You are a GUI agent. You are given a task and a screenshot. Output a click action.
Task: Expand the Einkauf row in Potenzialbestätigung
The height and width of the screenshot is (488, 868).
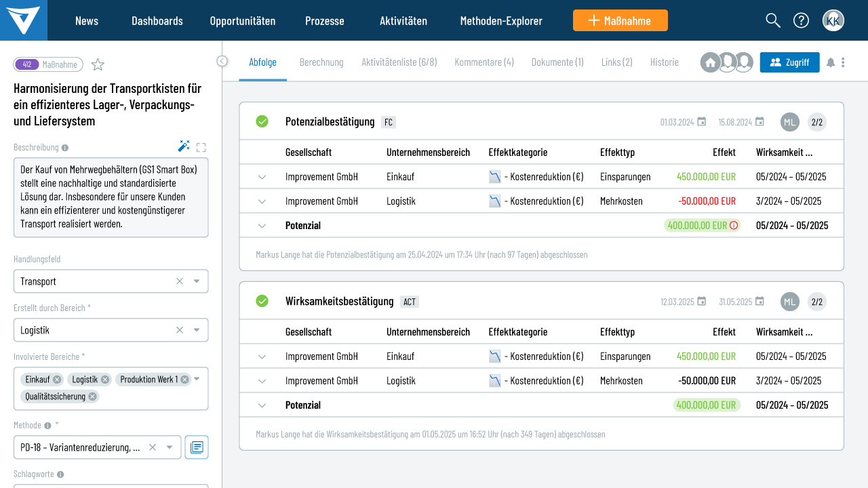262,177
